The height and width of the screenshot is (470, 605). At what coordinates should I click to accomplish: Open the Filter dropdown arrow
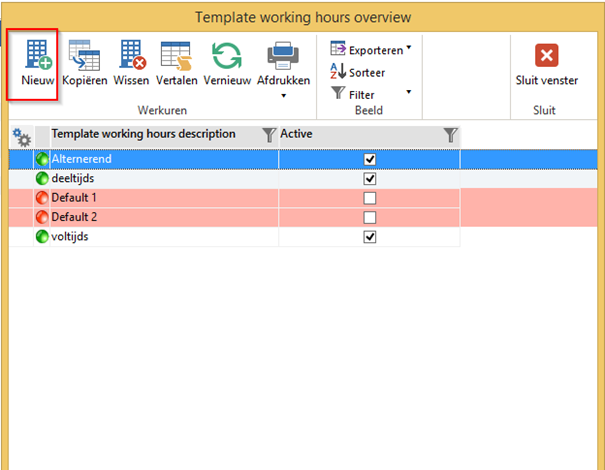(409, 93)
